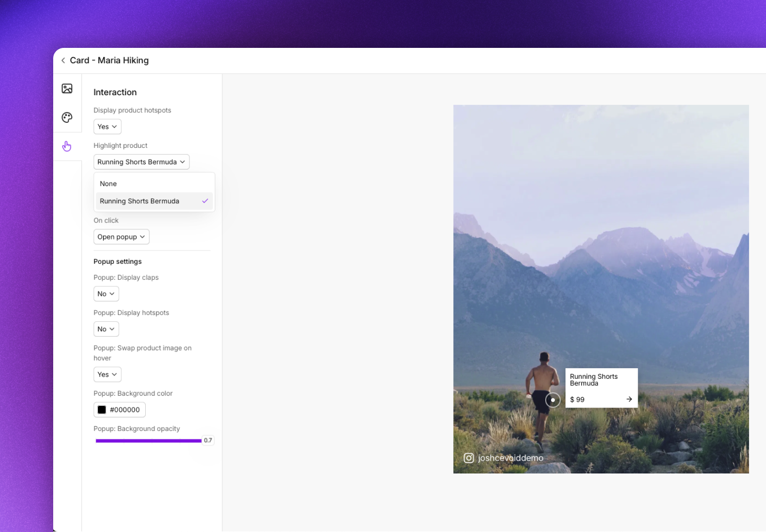The width and height of the screenshot is (766, 532).
Task: Select Running Shorts Bermuda option in list
Action: [x=154, y=201]
